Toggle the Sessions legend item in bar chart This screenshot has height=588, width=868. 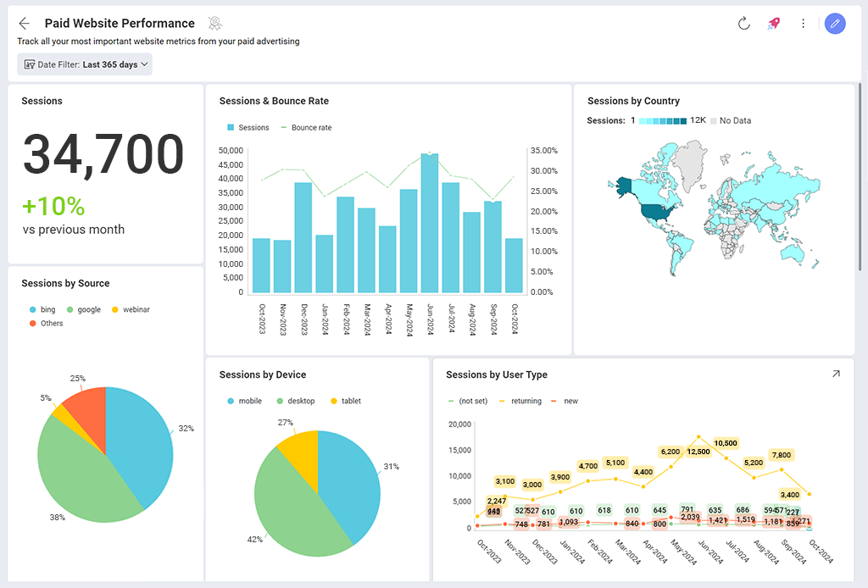point(248,128)
